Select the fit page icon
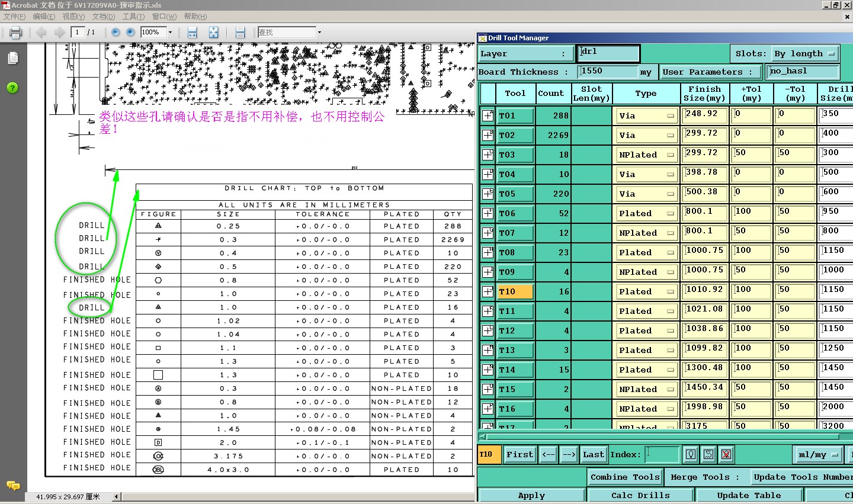The height and width of the screenshot is (504, 853). (213, 33)
